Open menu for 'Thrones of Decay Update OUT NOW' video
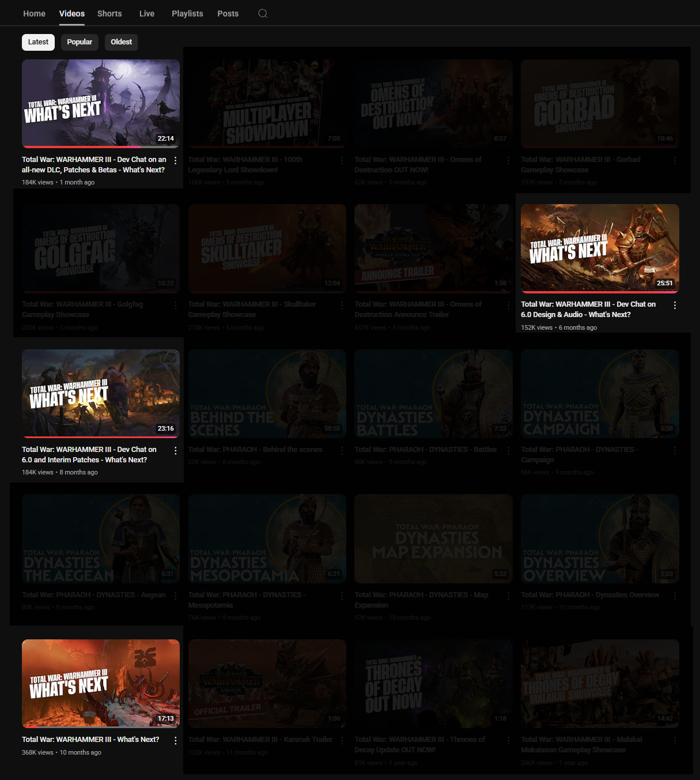Image resolution: width=700 pixels, height=780 pixels. click(x=508, y=740)
